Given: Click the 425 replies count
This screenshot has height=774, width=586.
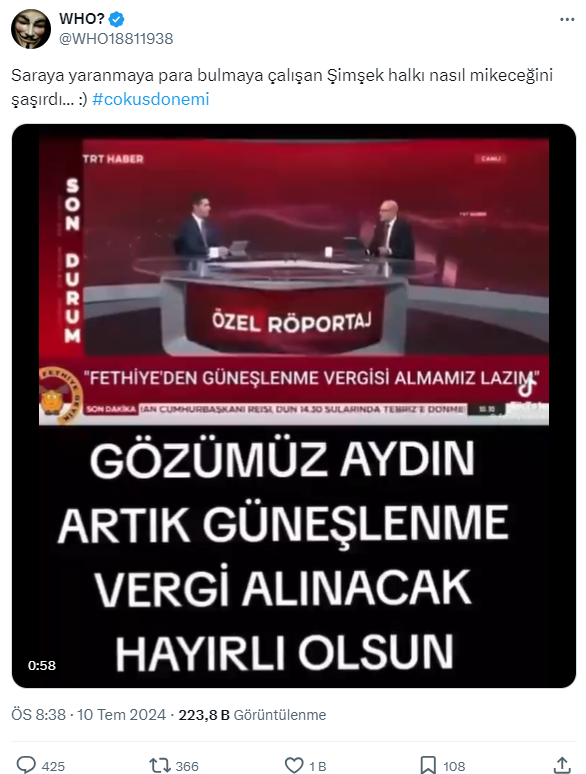Looking at the screenshot, I should [x=53, y=766].
